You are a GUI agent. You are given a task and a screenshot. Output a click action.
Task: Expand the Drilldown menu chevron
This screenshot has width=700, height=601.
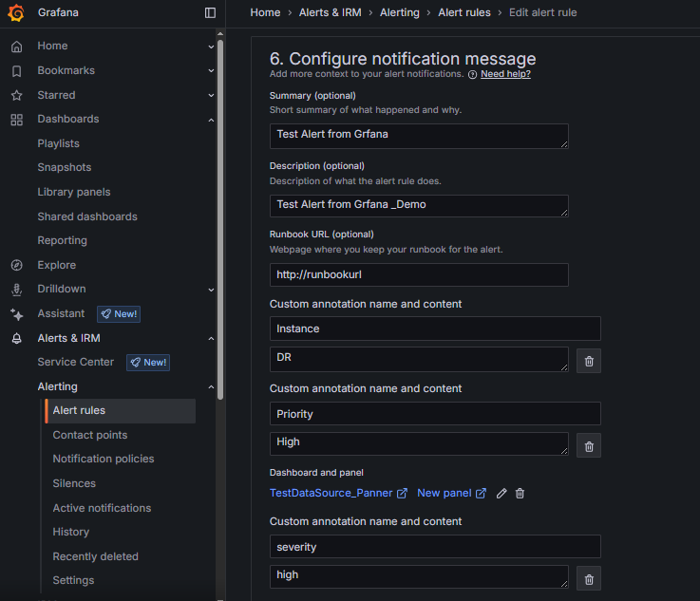211,290
